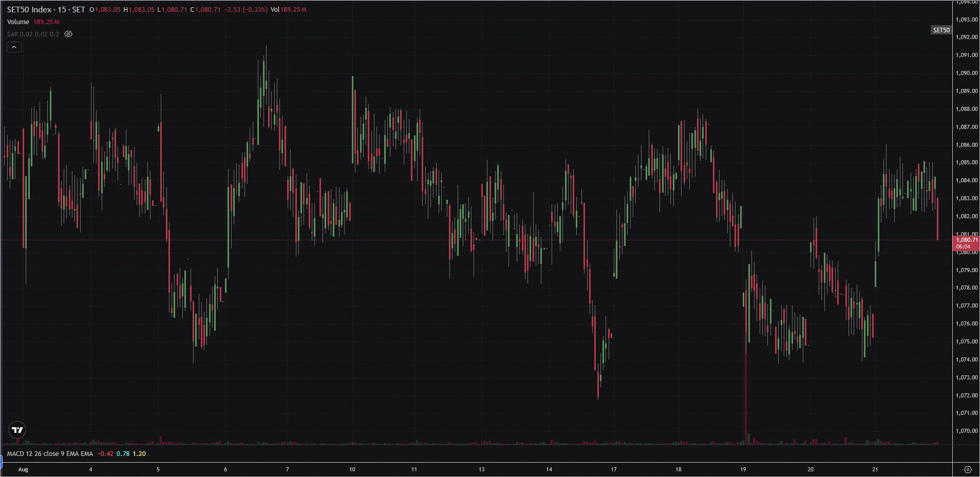The image size is (980, 477).
Task: Select the Volume indicator legend
Action: click(x=18, y=22)
